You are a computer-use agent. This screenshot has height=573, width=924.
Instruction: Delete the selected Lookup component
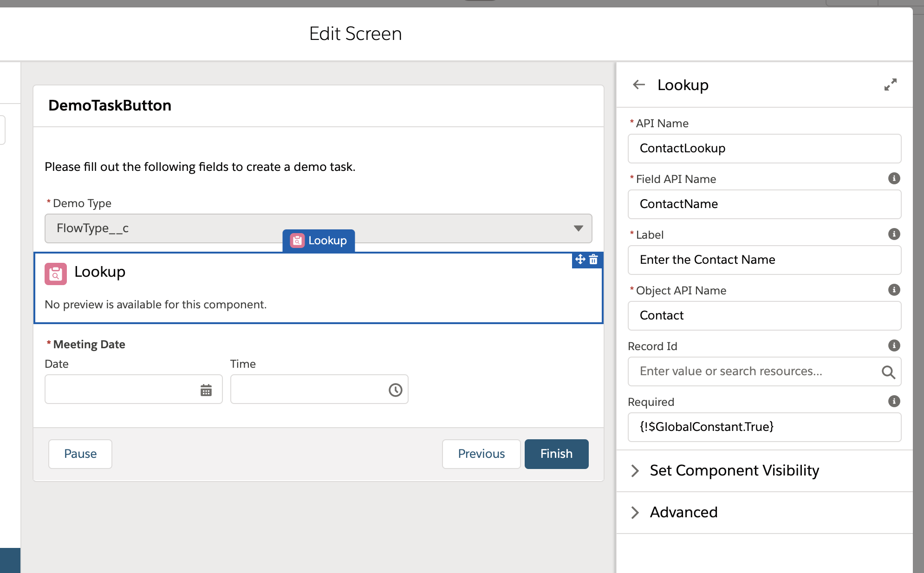point(593,260)
